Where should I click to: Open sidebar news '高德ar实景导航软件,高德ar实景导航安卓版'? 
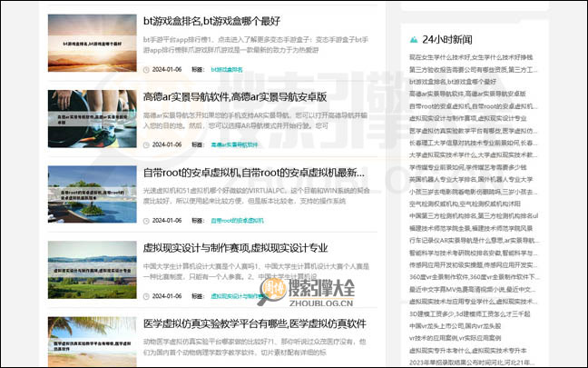pyautogui.click(x=467, y=94)
